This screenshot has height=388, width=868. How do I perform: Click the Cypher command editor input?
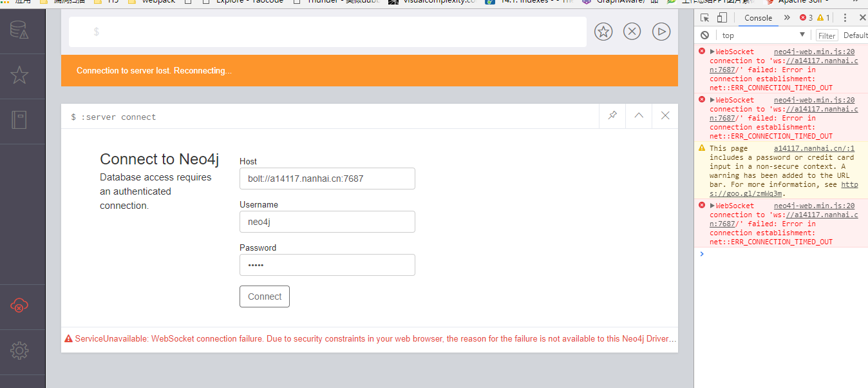pos(328,32)
